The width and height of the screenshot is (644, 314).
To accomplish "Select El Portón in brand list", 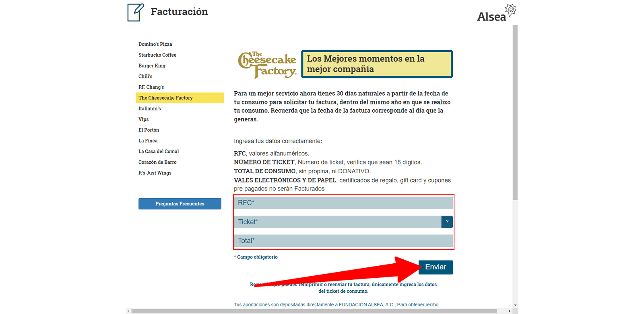I will pos(149,130).
